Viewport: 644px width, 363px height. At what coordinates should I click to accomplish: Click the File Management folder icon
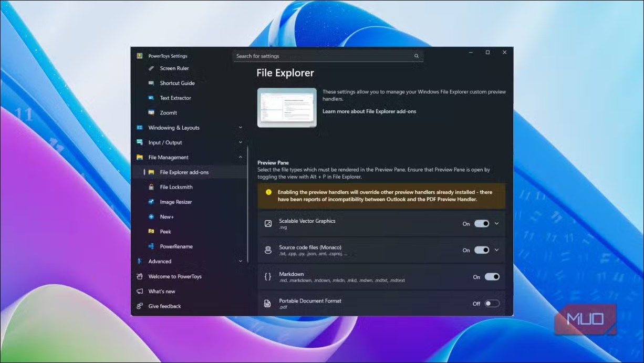point(140,157)
